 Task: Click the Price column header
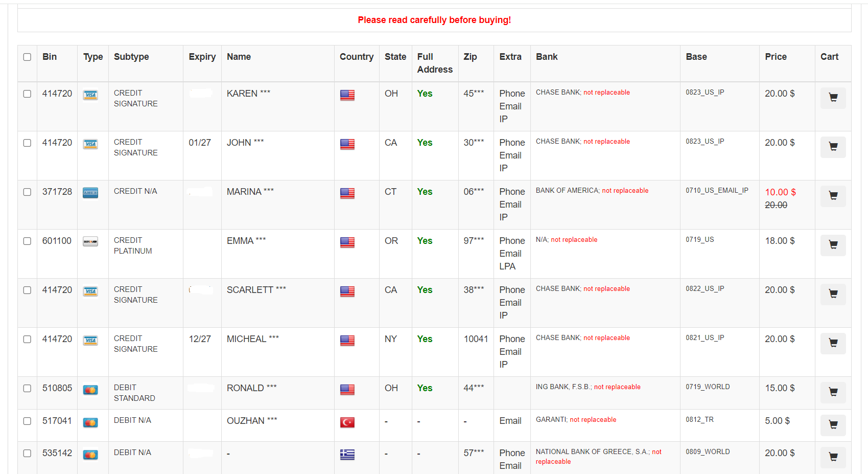(x=776, y=57)
